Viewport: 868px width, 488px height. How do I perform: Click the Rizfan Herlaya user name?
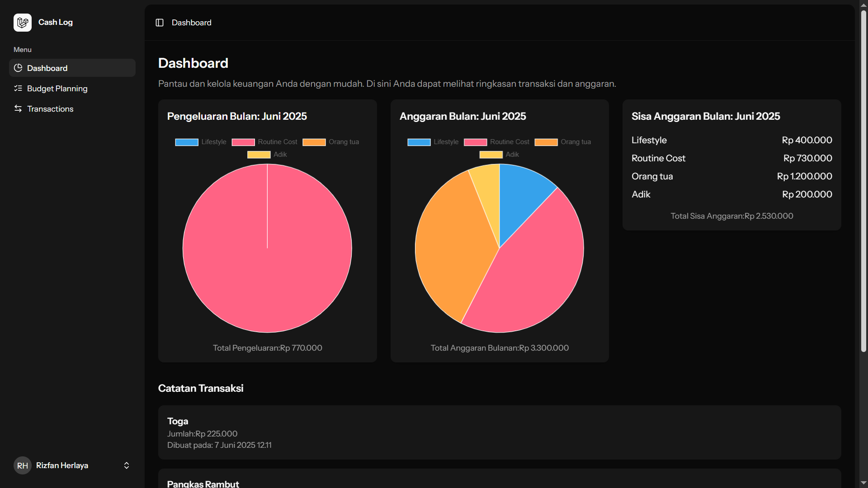tap(62, 465)
